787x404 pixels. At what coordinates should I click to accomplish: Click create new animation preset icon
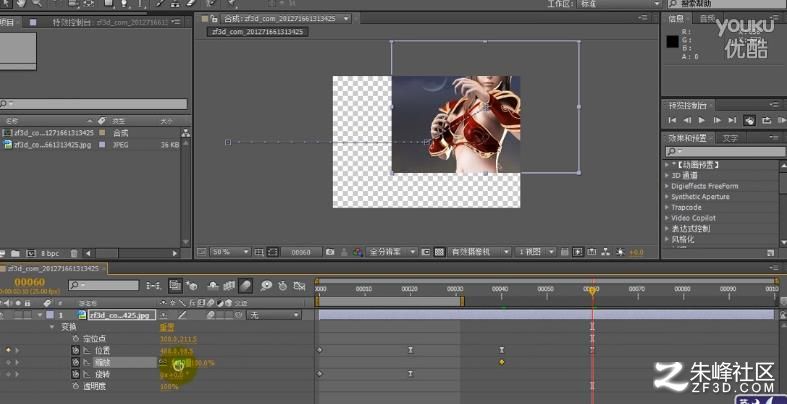pos(771,252)
